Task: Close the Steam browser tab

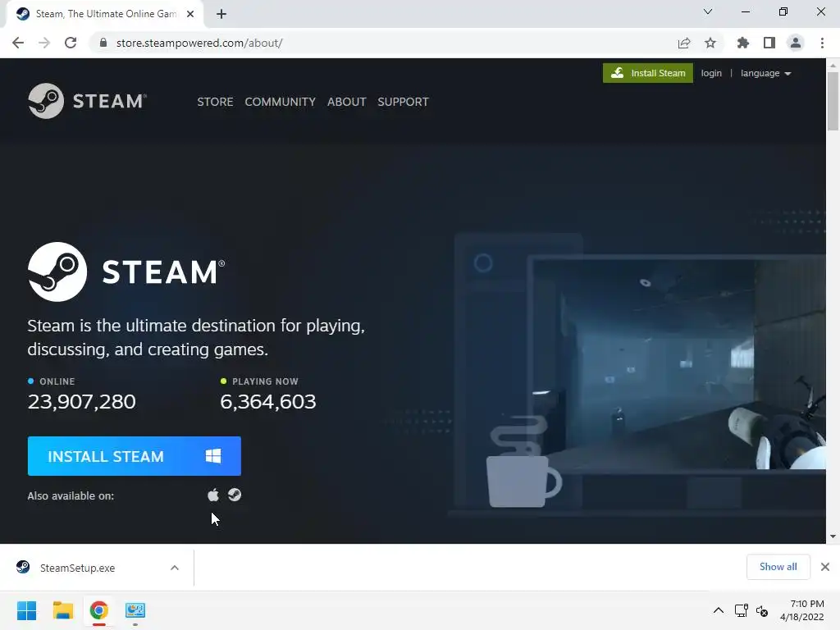Action: [190, 15]
